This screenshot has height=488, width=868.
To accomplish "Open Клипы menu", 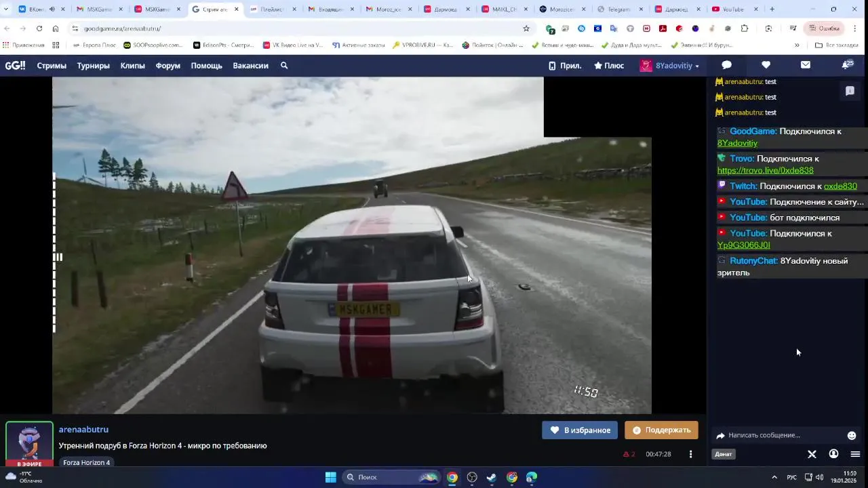I will pyautogui.click(x=133, y=66).
